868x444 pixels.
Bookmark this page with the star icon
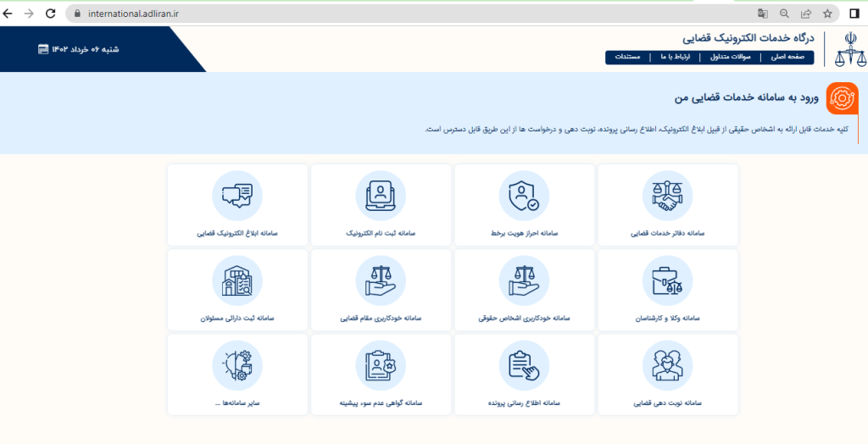pos(827,14)
